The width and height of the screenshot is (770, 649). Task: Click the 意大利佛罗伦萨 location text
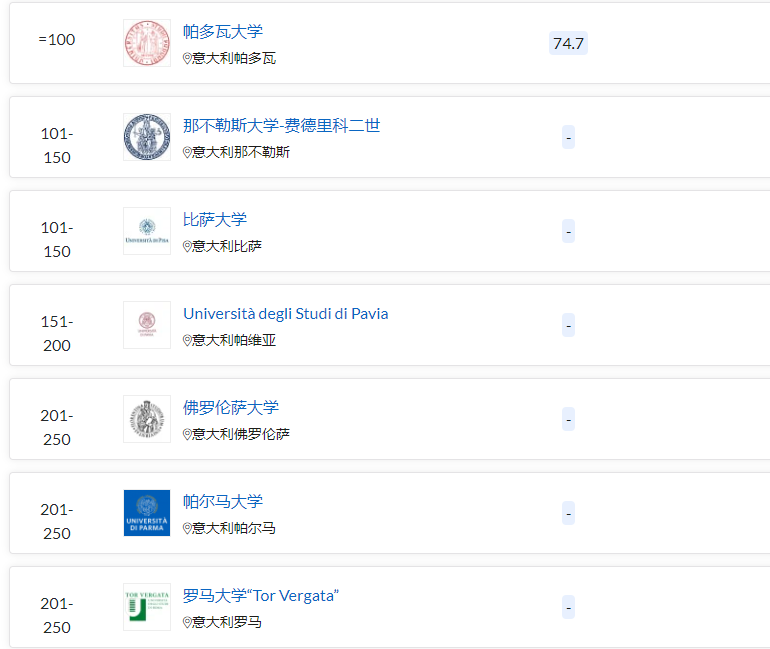pos(241,434)
